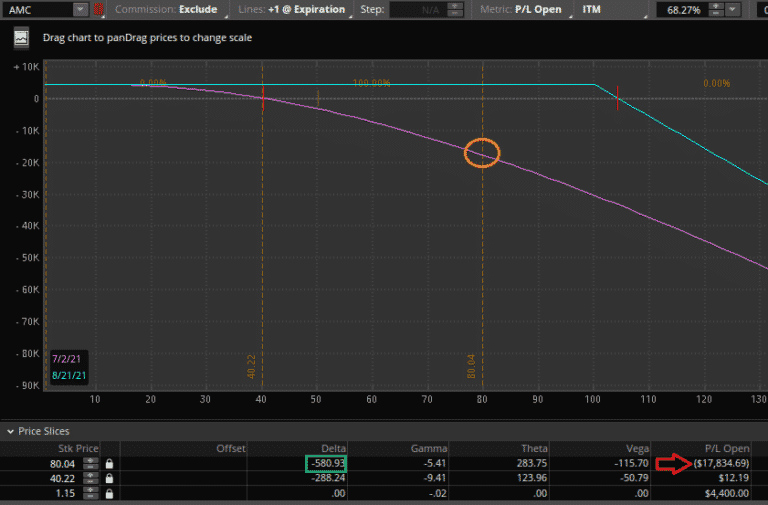Adjust the stepper for 80.04 stock price
Screen dimensions: 768x505
tap(90, 464)
